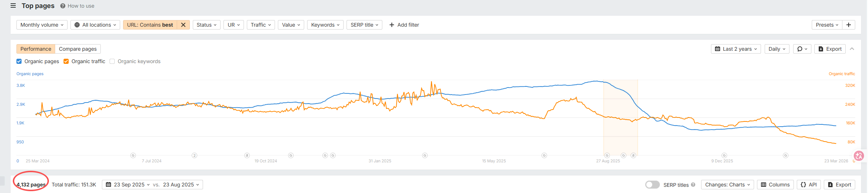Open the Columns settings
Viewport: 868px width, 193px height.
click(775, 185)
